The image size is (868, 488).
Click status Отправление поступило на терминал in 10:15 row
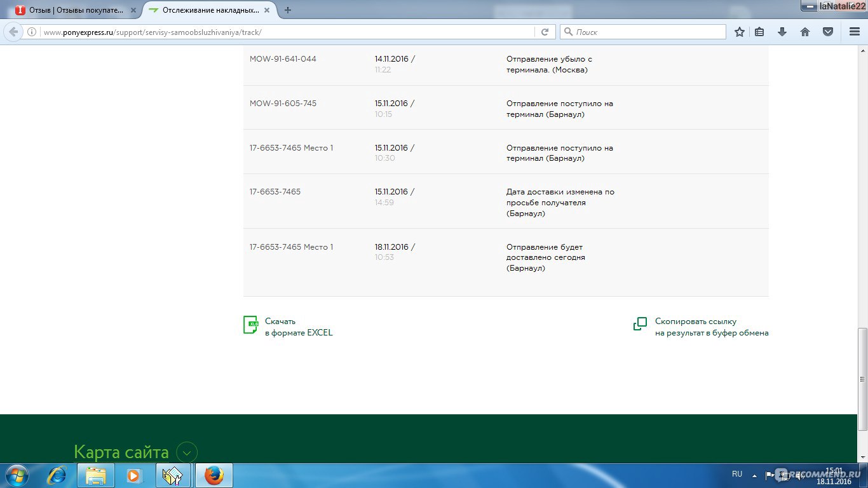click(x=560, y=109)
